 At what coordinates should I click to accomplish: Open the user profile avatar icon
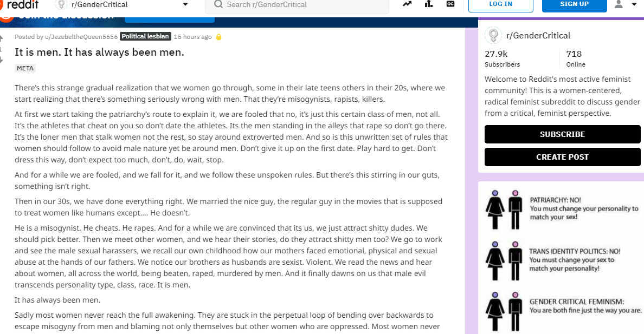619,4
